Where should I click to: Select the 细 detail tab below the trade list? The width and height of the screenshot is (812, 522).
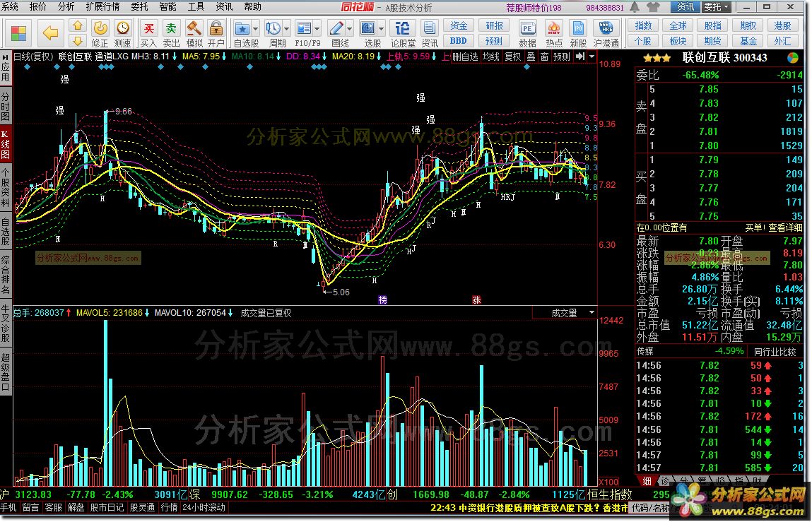(647, 480)
